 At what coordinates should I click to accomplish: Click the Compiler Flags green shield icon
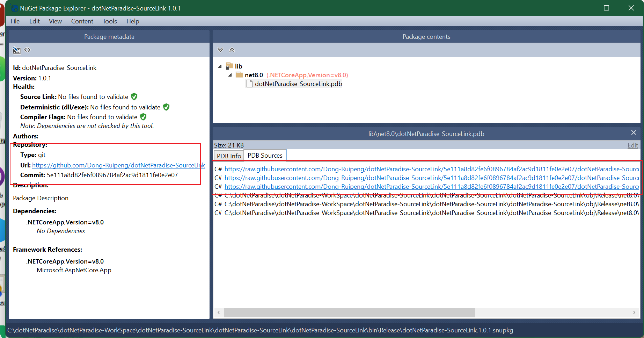(x=143, y=117)
